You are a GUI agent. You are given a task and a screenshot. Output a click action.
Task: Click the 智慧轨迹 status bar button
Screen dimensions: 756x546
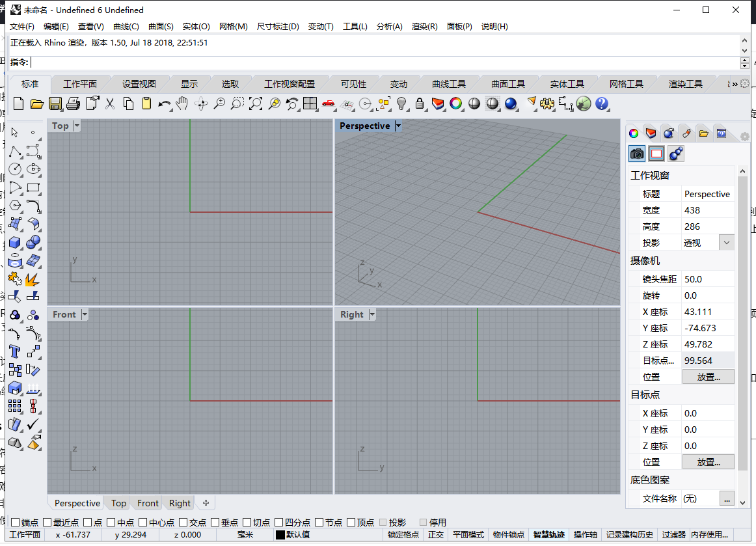click(548, 535)
